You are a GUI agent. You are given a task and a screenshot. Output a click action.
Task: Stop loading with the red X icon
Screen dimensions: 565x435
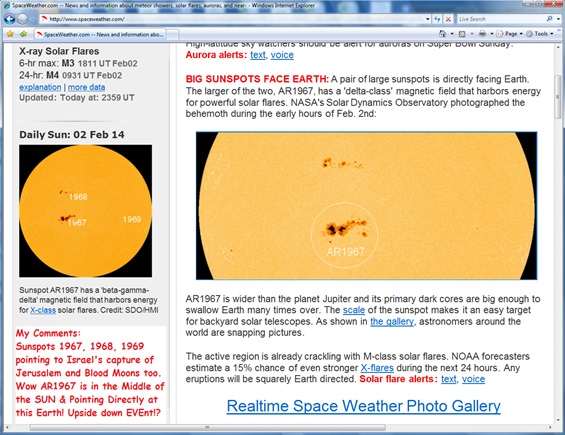448,19
